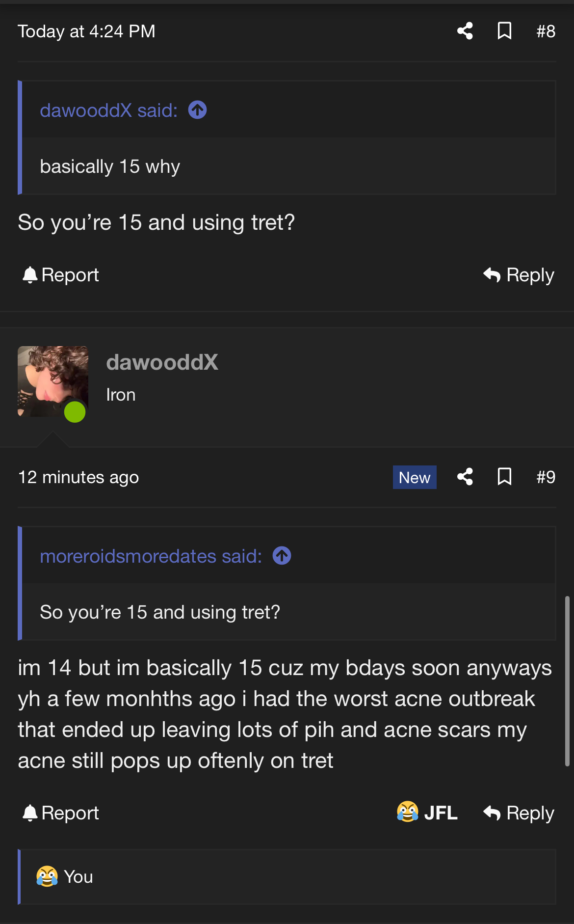The width and height of the screenshot is (574, 924).
Task: Open dawooddX username profile
Action: click(x=162, y=362)
